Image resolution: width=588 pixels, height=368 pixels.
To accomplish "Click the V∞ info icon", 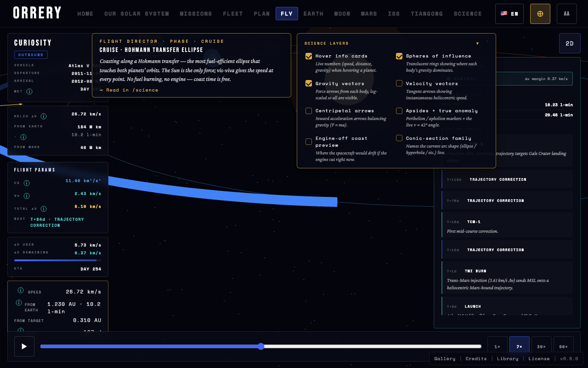I will [27, 196].
